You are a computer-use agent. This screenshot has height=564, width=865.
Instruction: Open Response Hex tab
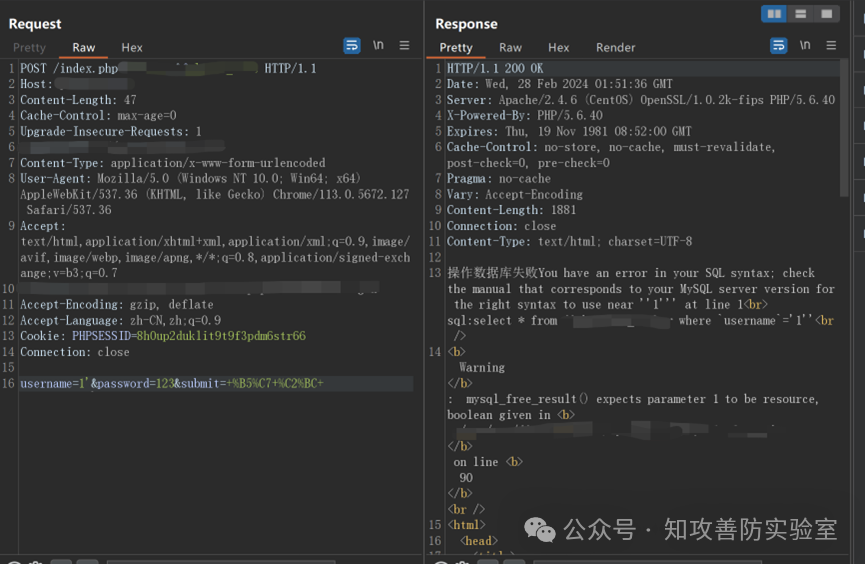[x=558, y=47]
